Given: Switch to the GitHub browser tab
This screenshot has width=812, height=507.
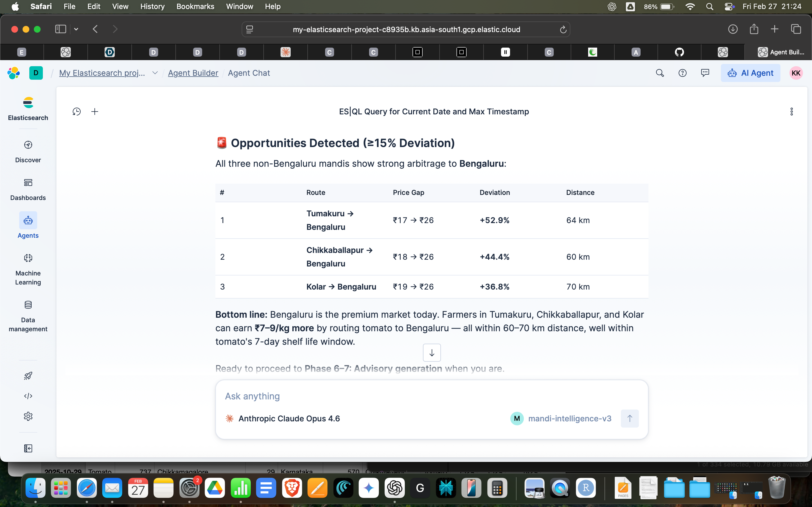Looking at the screenshot, I should [679, 52].
